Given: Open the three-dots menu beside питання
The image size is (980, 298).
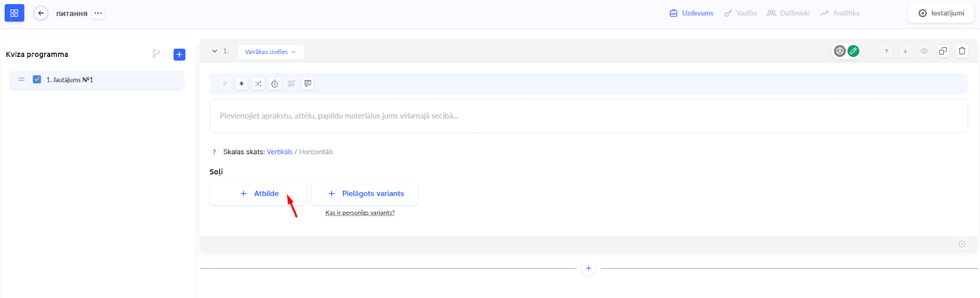Looking at the screenshot, I should [x=98, y=13].
